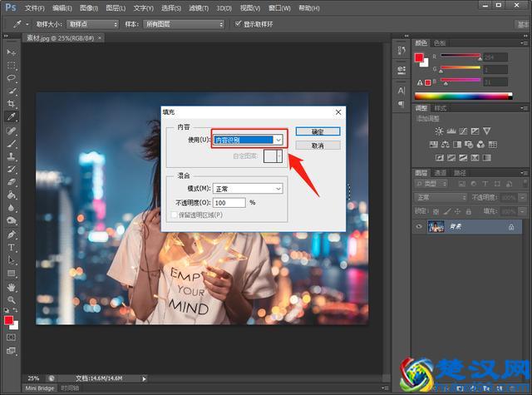
Task: Toggle the 显示取样环 checkbox
Action: coord(239,25)
